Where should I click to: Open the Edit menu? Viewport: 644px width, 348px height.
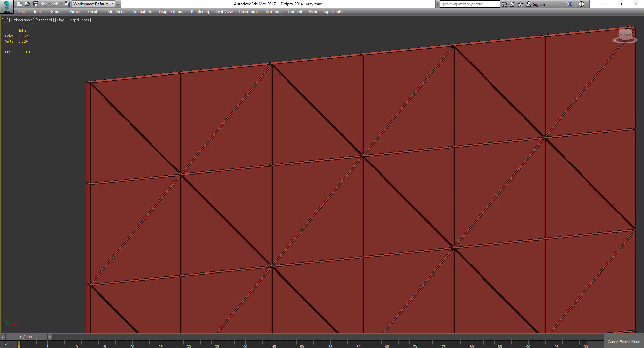point(22,12)
